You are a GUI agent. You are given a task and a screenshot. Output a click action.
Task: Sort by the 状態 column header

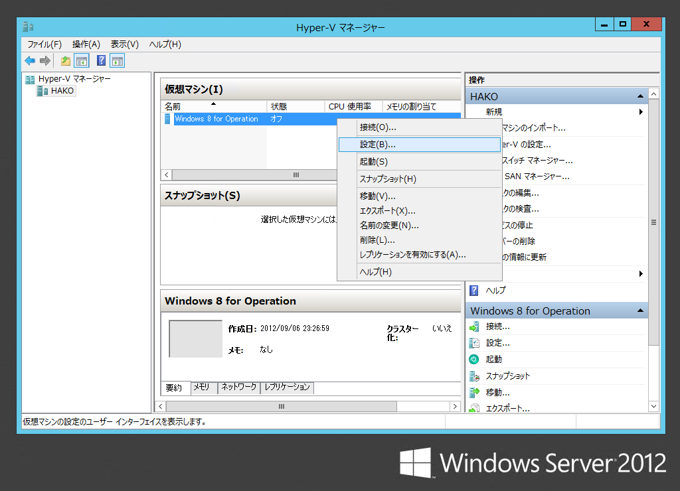(296, 106)
